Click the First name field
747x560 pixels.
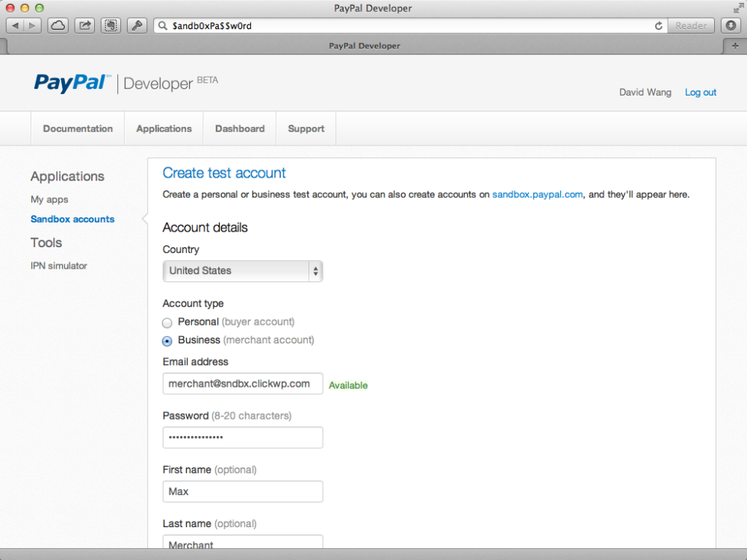tap(243, 491)
